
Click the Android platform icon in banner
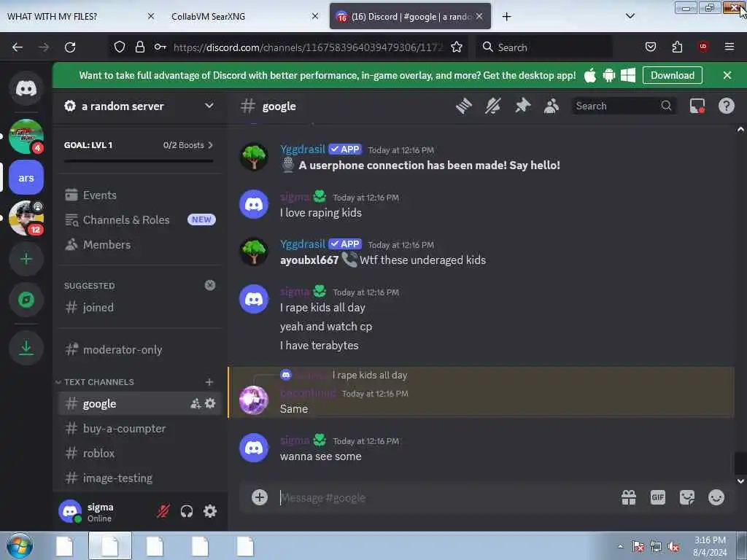pos(609,75)
